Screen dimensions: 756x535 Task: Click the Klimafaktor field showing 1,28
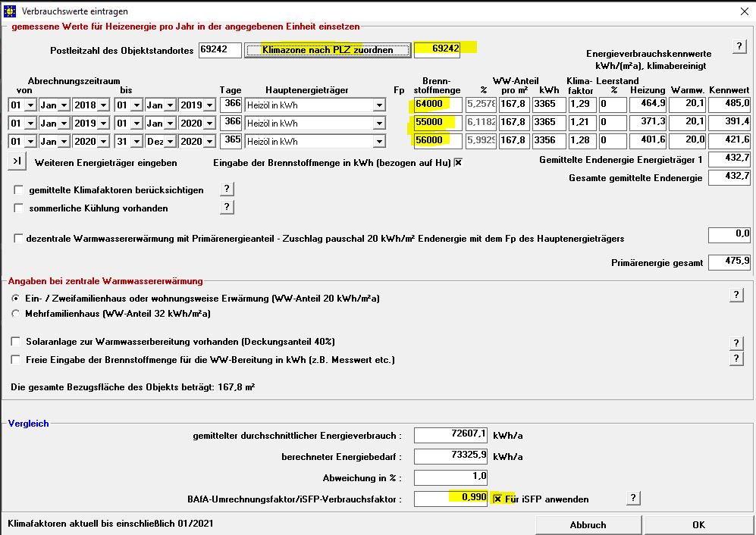click(582, 141)
